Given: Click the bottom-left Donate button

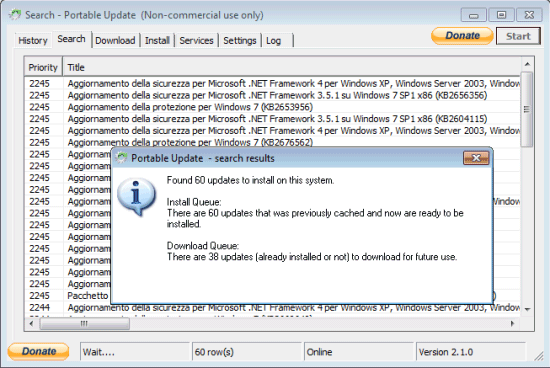Looking at the screenshot, I should [x=39, y=351].
